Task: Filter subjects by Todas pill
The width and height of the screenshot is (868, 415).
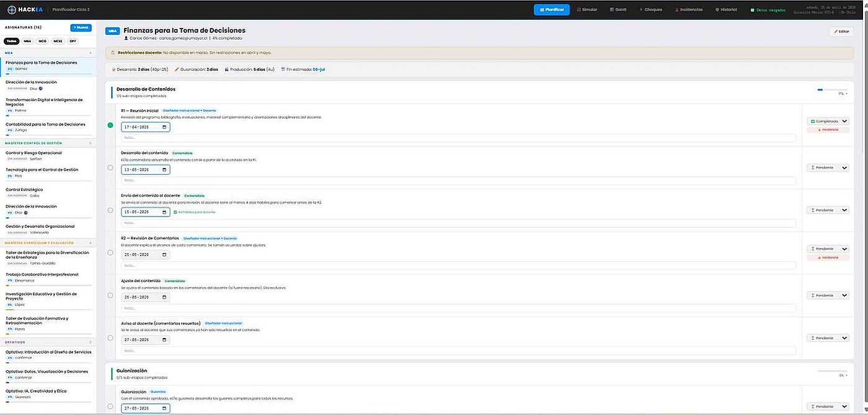Action: coord(12,41)
